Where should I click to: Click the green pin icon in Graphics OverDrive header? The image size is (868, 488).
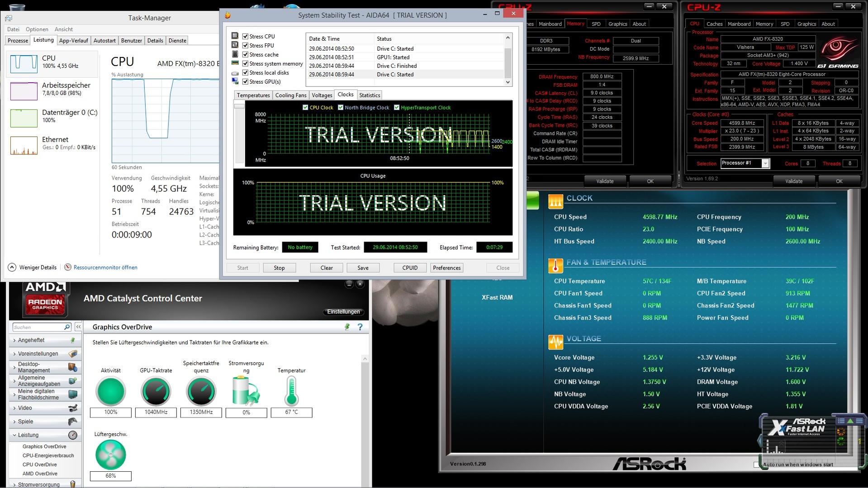[347, 327]
